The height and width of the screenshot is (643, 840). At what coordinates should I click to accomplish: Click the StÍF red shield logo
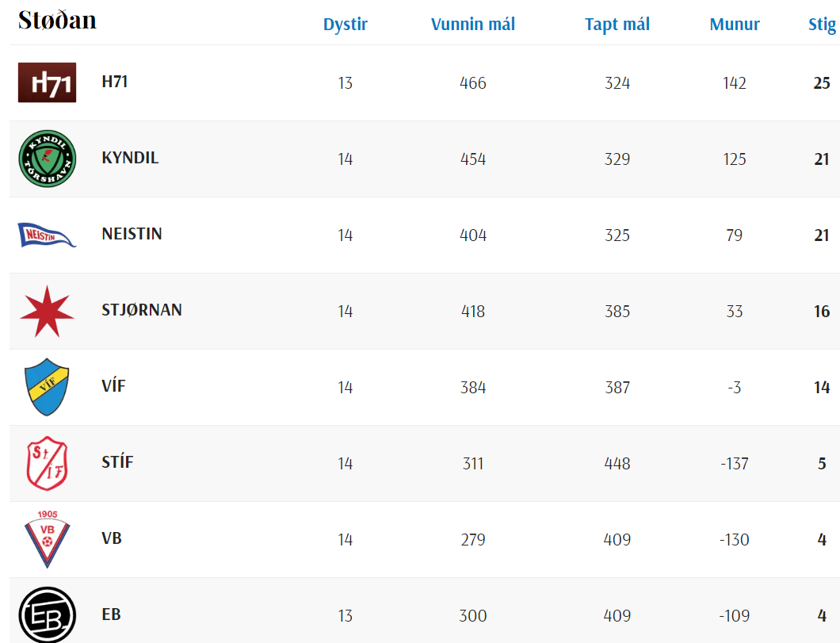point(47,464)
